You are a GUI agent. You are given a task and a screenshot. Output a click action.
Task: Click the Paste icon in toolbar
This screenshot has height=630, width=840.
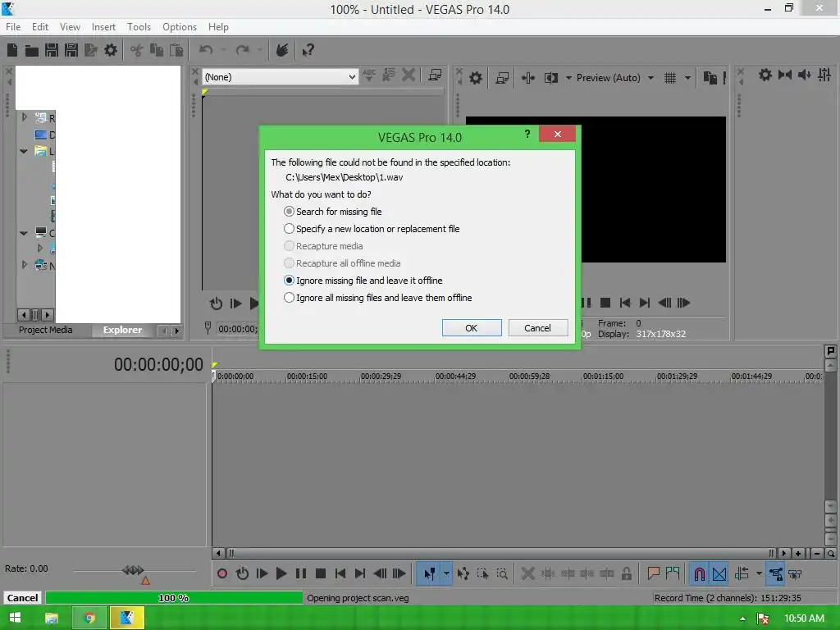click(x=176, y=50)
